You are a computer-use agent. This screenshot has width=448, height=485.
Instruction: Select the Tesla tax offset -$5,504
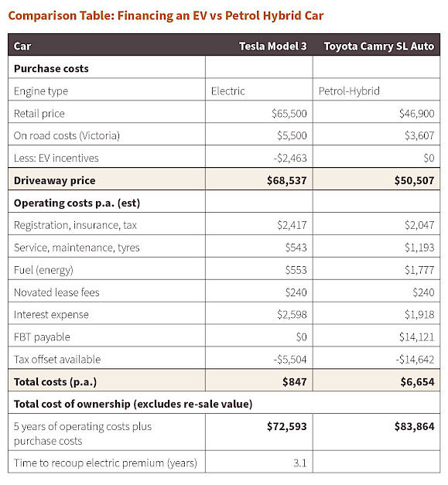click(x=290, y=360)
